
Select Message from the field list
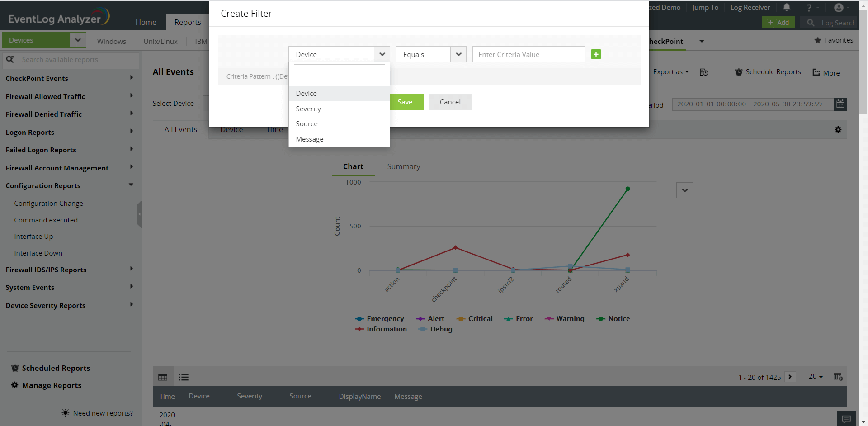339,139
